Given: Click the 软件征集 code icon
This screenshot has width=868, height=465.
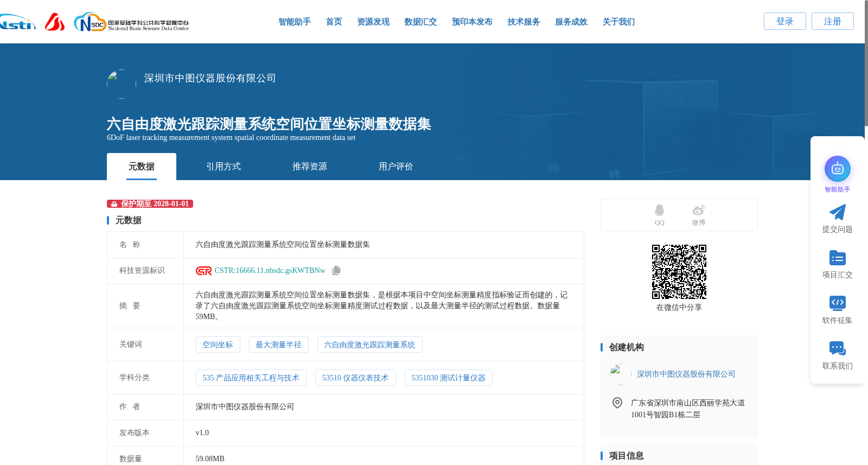Looking at the screenshot, I should coord(837,303).
